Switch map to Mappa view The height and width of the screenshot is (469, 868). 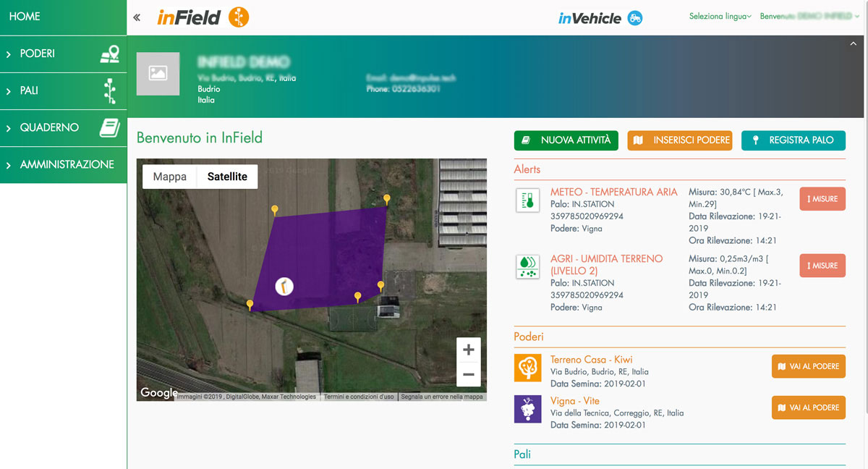click(170, 177)
